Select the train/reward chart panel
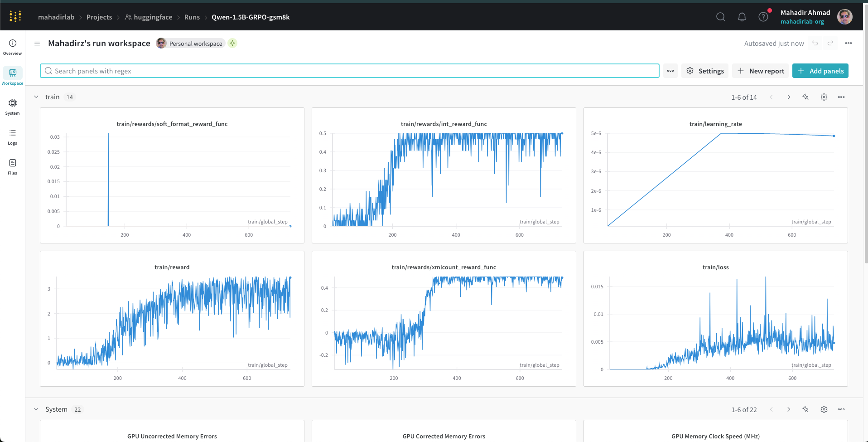Image resolution: width=868 pixels, height=442 pixels. (x=172, y=319)
